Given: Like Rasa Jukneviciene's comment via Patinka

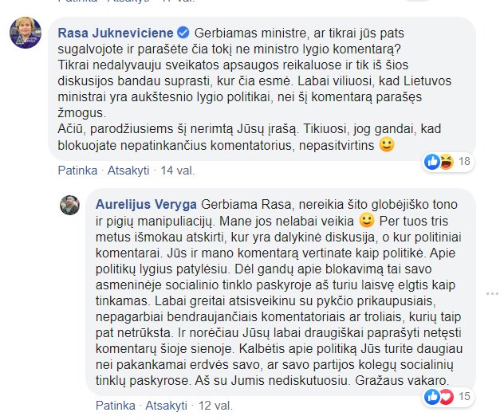Looking at the screenshot, I should [77, 171].
